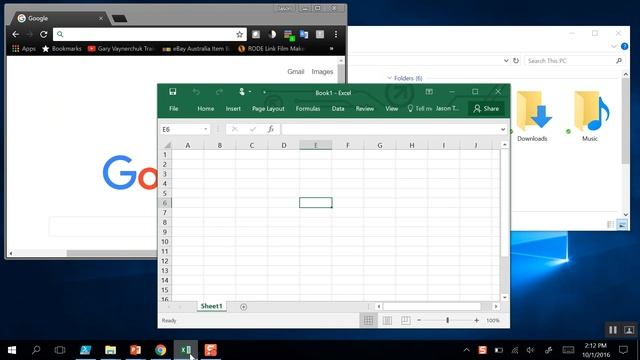Viewport: 640px width, 360px height.
Task: Open the Action Center notification icon
Action: pyautogui.click(x=623, y=350)
